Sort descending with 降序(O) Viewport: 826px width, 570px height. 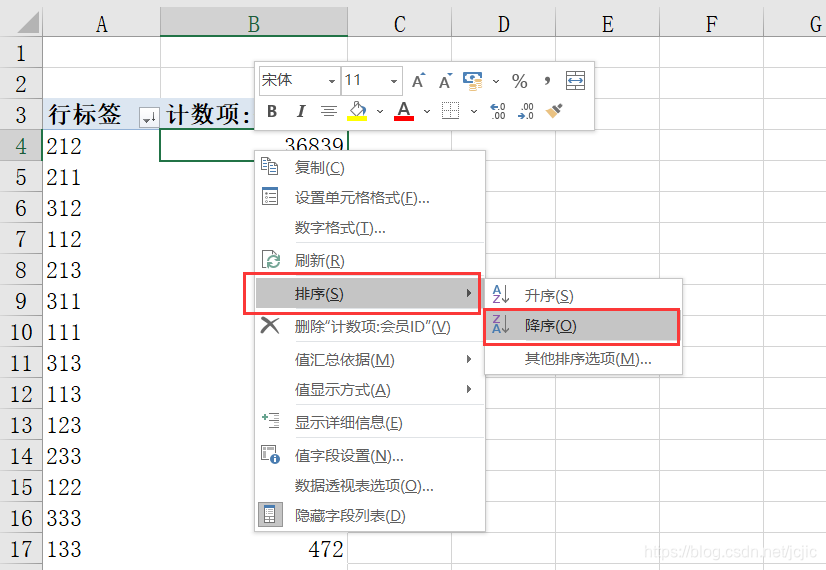582,326
